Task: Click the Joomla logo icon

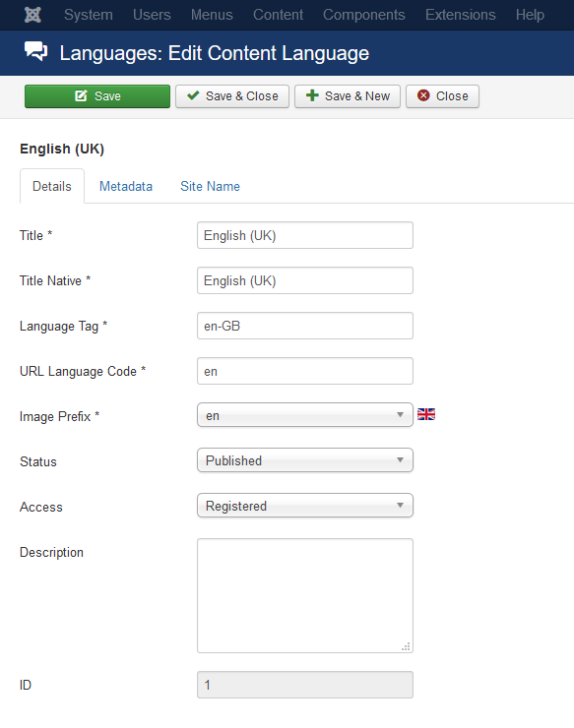Action: coord(32,15)
